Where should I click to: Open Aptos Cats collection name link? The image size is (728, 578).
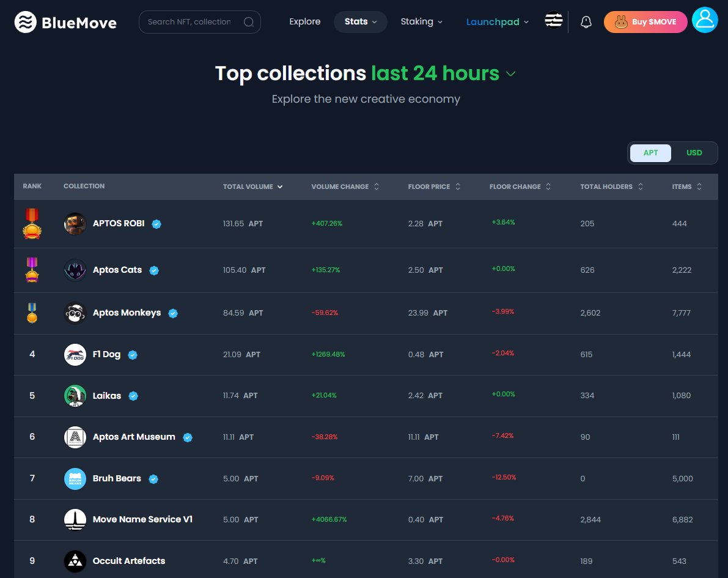coord(117,270)
